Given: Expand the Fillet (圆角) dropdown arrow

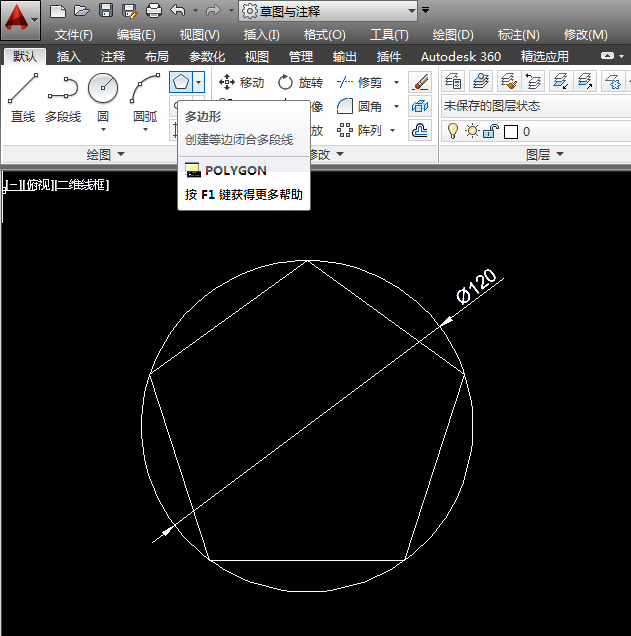Looking at the screenshot, I should (x=397, y=107).
